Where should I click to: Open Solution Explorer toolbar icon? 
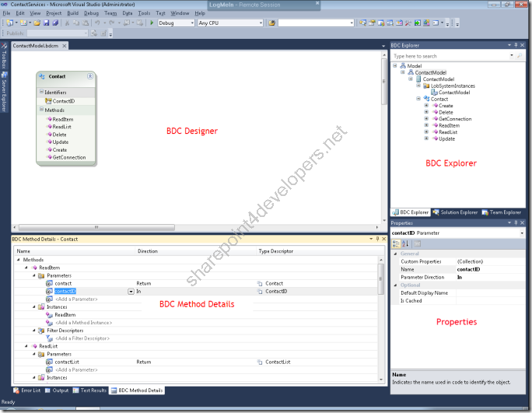[362, 23]
